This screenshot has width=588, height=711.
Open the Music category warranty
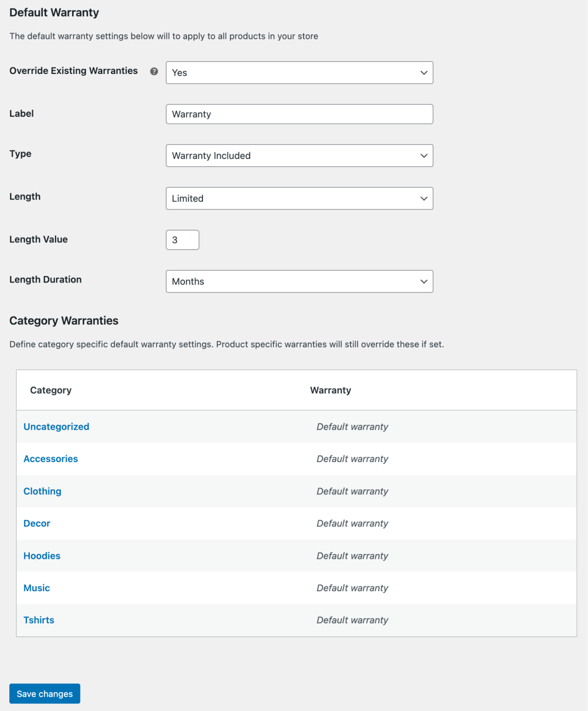pyautogui.click(x=37, y=588)
